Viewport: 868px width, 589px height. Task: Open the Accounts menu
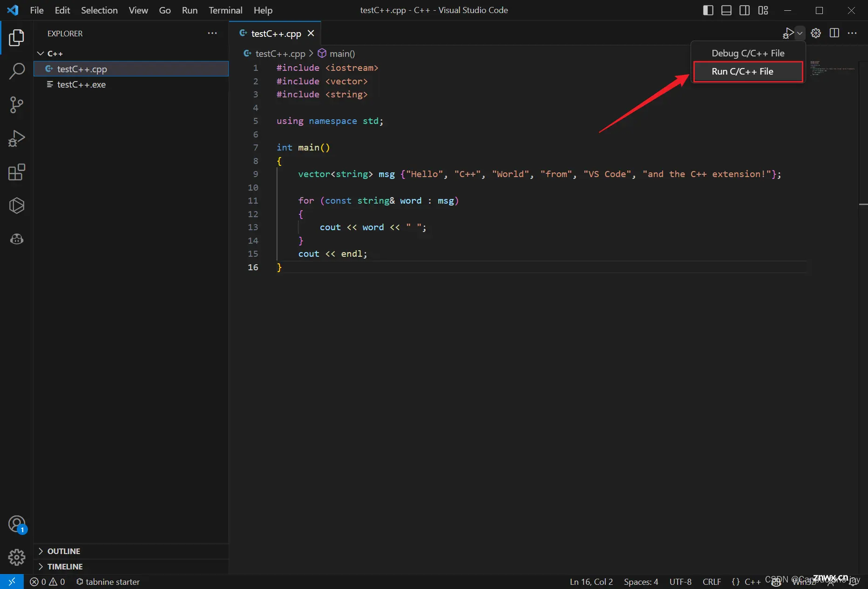point(17,524)
